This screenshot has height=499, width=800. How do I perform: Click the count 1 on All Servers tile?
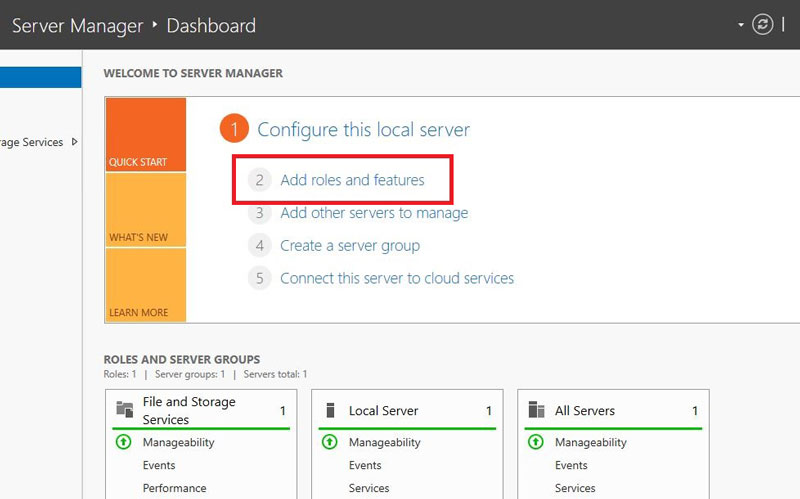coord(695,411)
